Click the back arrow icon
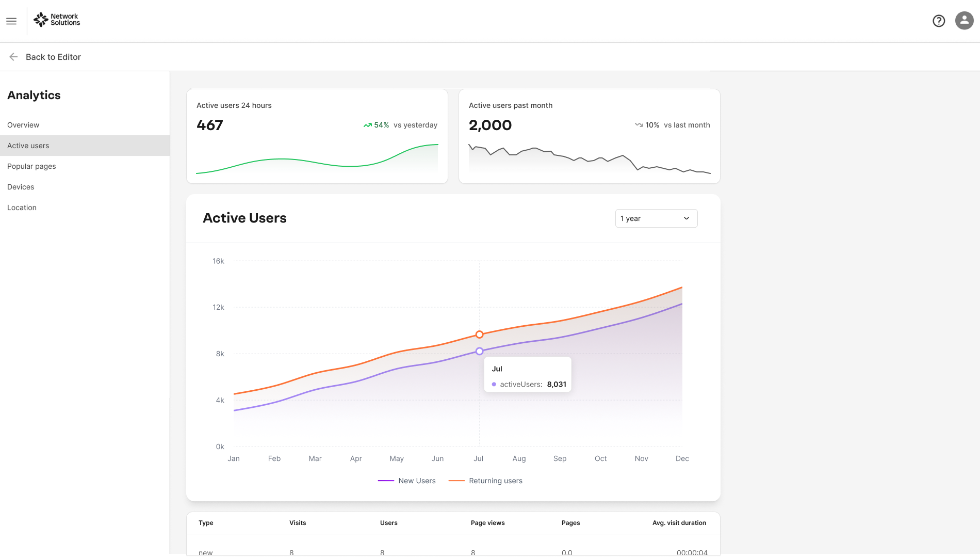Viewport: 980px width, 557px height. 13,57
